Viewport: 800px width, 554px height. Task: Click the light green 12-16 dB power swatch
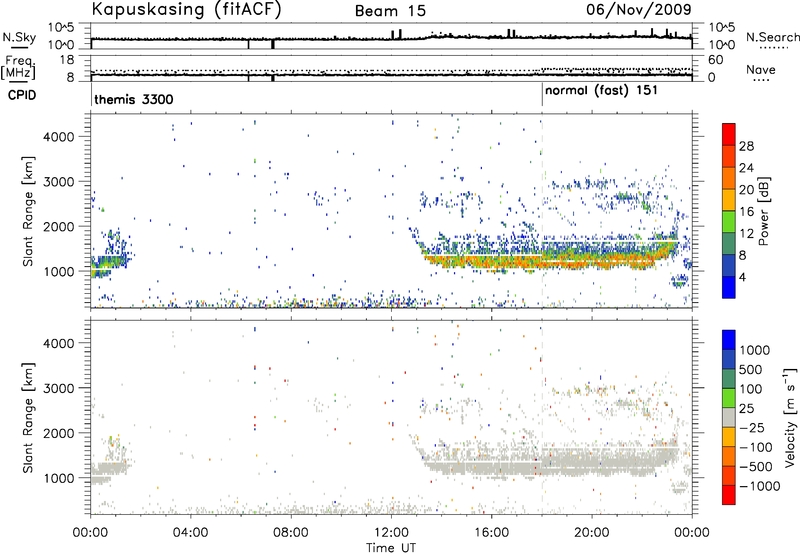pos(729,221)
